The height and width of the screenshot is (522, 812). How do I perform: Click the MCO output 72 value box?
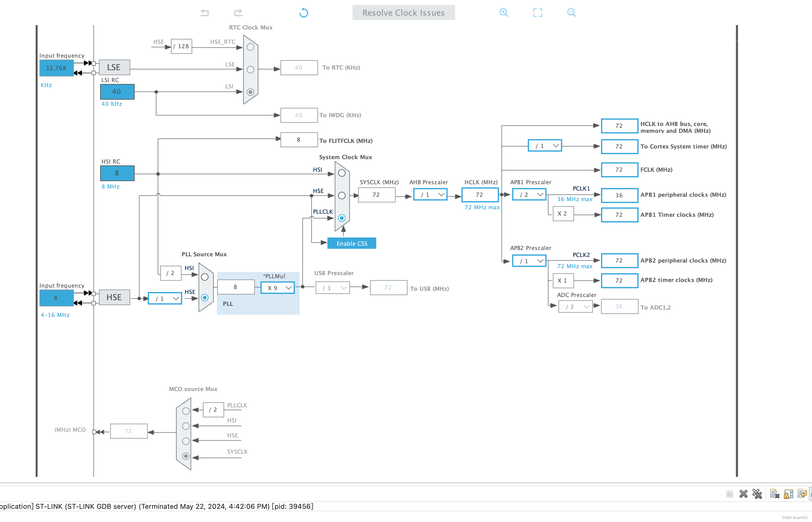click(x=129, y=431)
